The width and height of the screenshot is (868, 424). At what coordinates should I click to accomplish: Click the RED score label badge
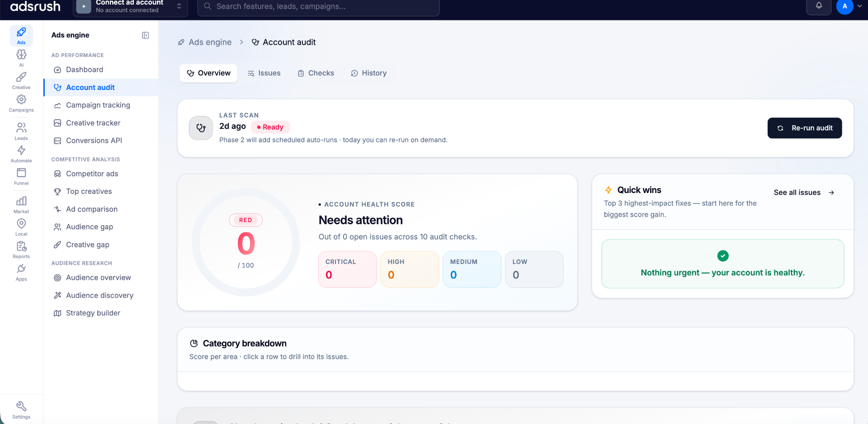[x=245, y=220]
